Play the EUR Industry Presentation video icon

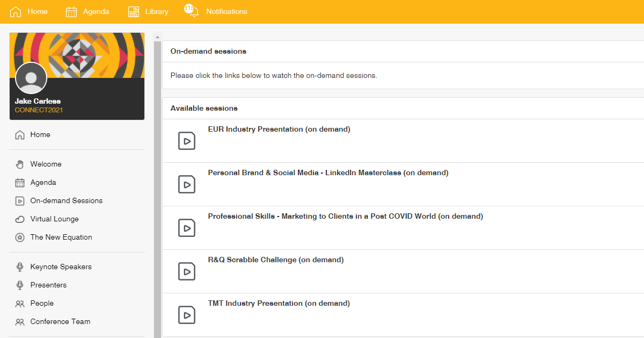[x=186, y=141]
